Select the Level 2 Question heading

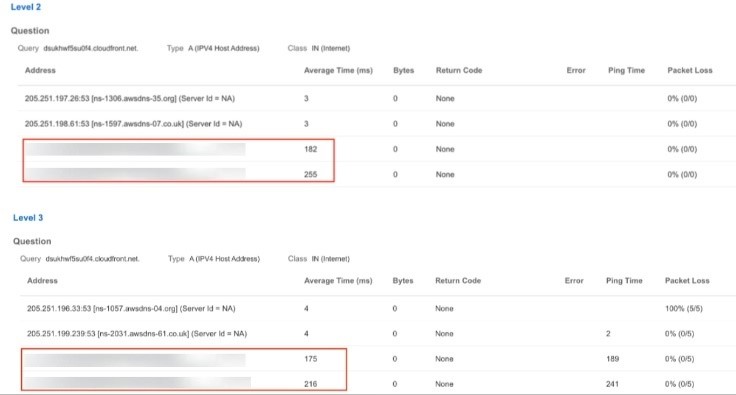pos(30,31)
